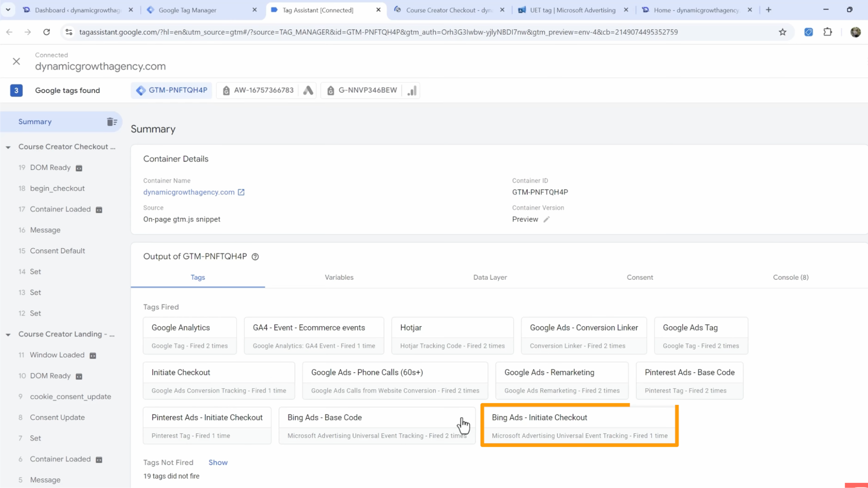Viewport: 868px width, 488px height.
Task: Go back to the previous page
Action: pyautogui.click(x=9, y=32)
